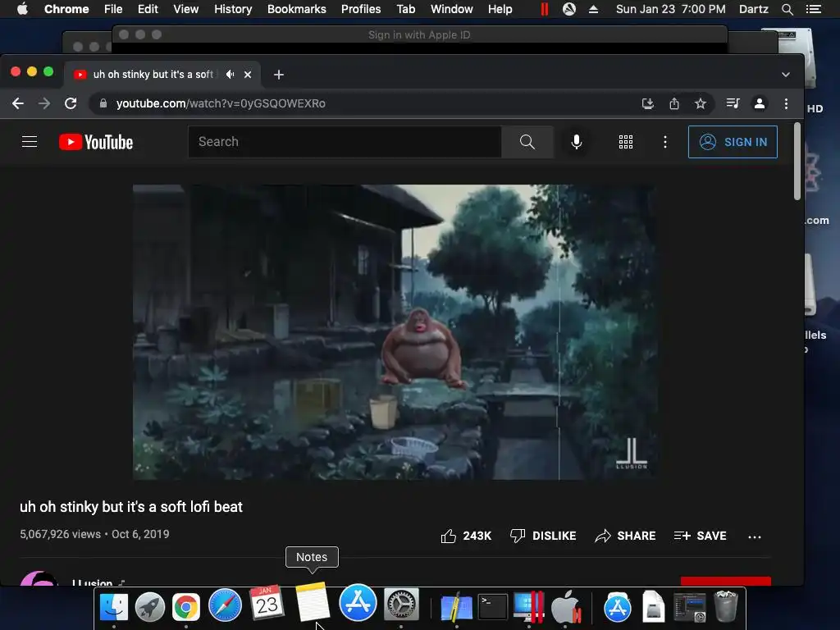Open Chrome three-dot menu
Image resolution: width=840 pixels, height=630 pixels.
coord(786,103)
